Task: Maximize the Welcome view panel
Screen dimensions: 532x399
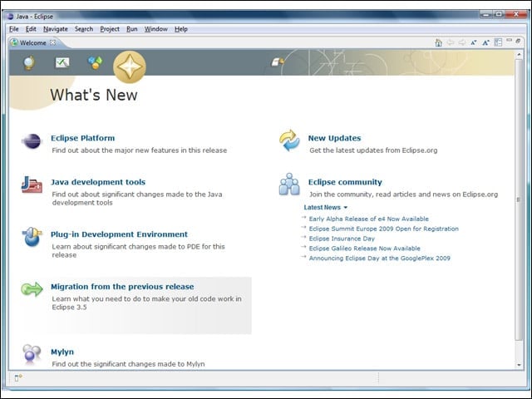Action: click(x=518, y=41)
